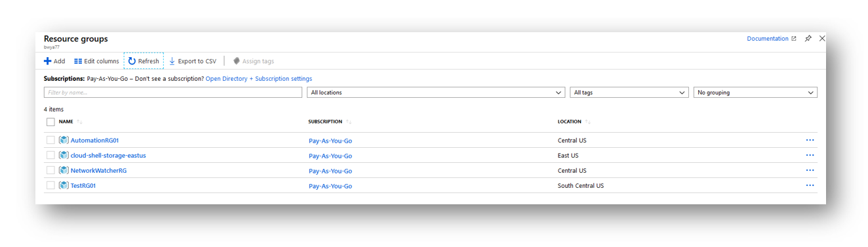Click the Assign tags option
The width and height of the screenshot is (868, 247).
[254, 61]
